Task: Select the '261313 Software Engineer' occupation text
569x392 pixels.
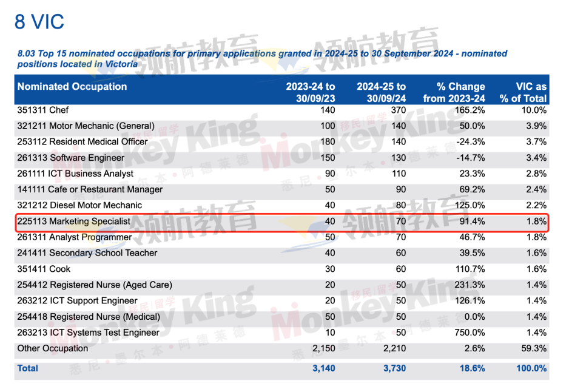Action: tap(70, 158)
